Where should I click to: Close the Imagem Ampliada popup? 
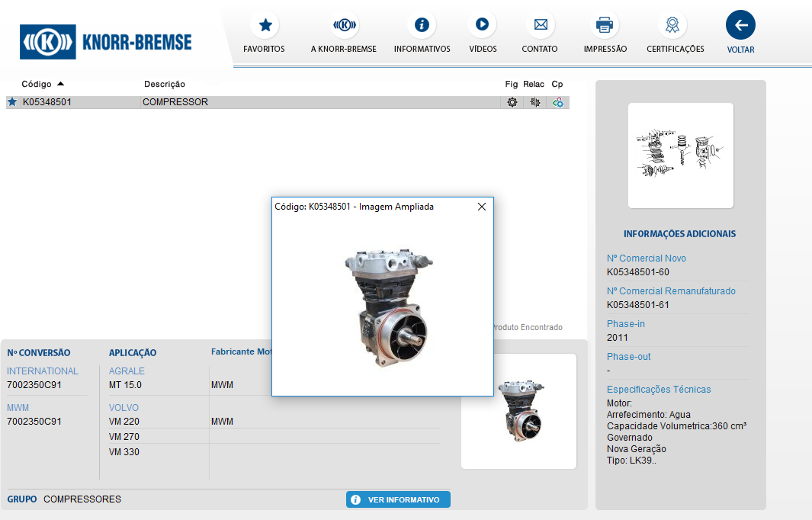tap(481, 207)
